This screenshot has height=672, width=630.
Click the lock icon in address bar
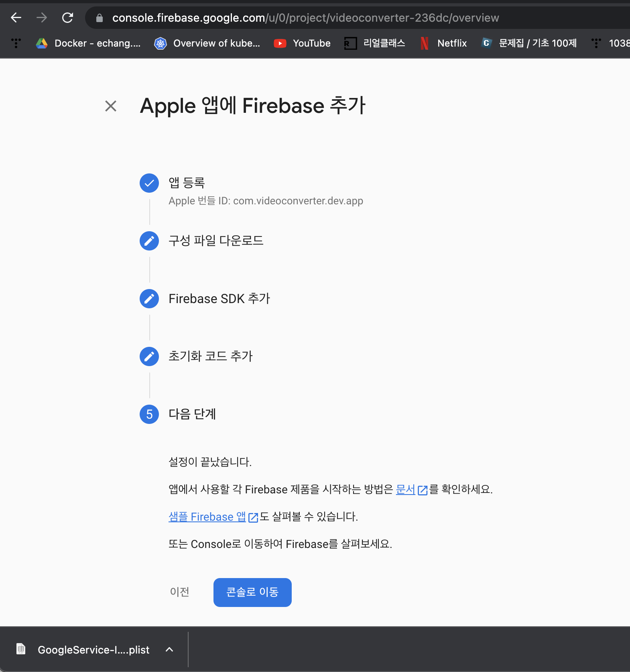coord(100,18)
